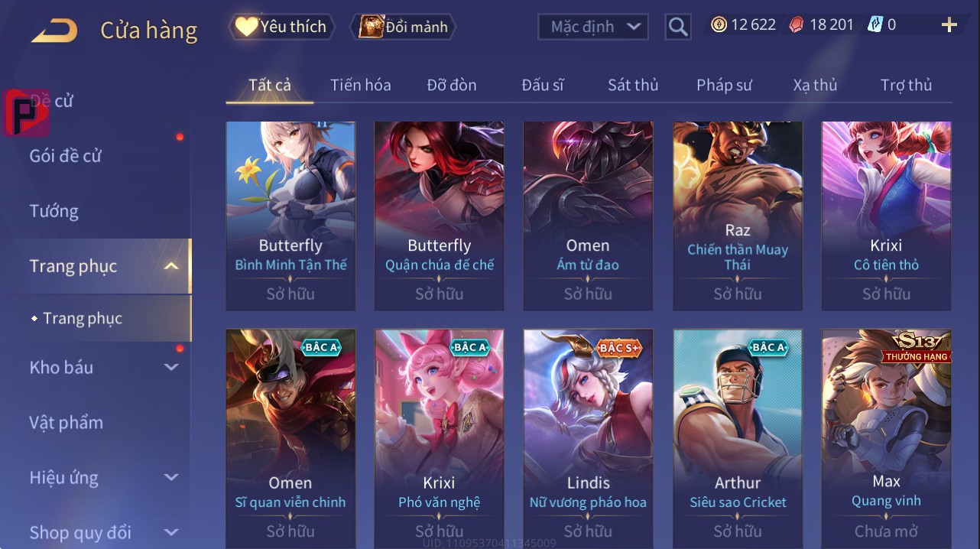
Task: Open Gói đề cử in sidebar
Action: tap(66, 156)
